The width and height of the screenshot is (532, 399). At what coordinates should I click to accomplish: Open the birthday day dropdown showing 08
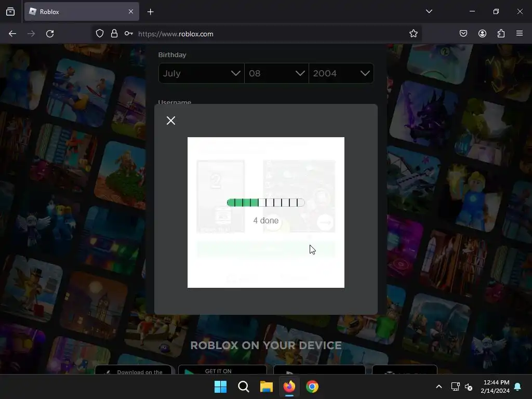tap(276, 73)
